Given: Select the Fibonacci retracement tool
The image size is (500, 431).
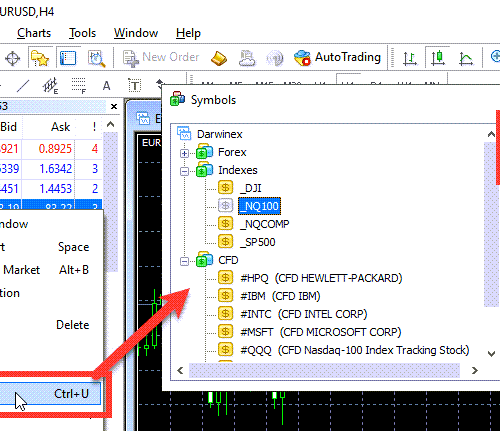Looking at the screenshot, I should 79,86.
